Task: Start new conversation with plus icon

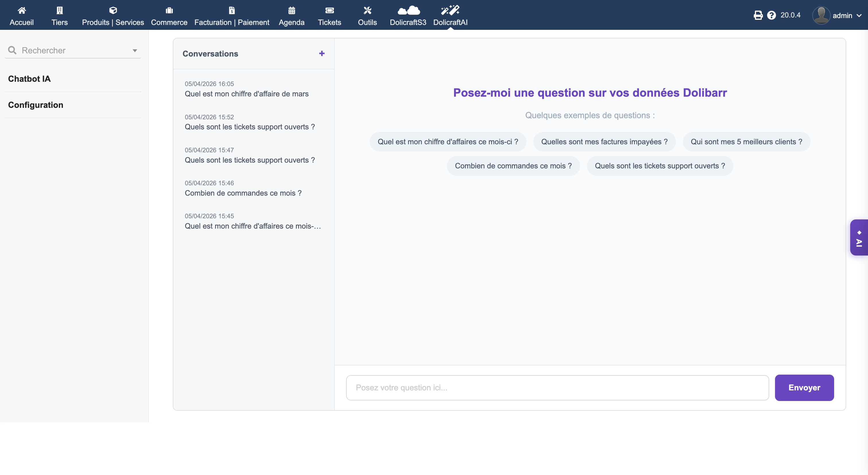Action: (x=321, y=54)
